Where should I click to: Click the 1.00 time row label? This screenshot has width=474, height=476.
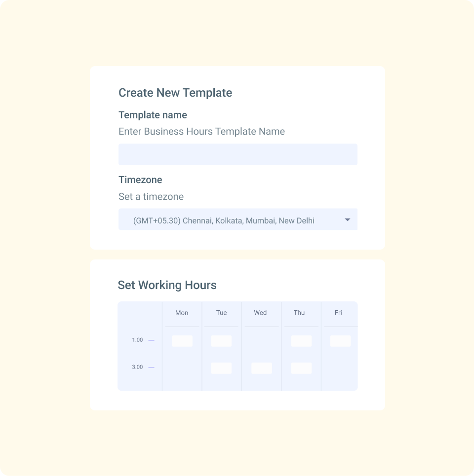pos(138,340)
